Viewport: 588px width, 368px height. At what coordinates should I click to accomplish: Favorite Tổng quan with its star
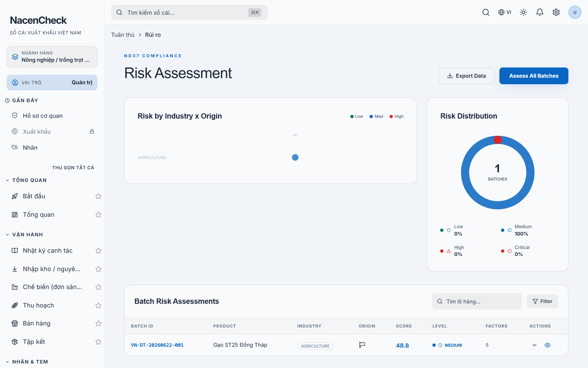(x=98, y=214)
